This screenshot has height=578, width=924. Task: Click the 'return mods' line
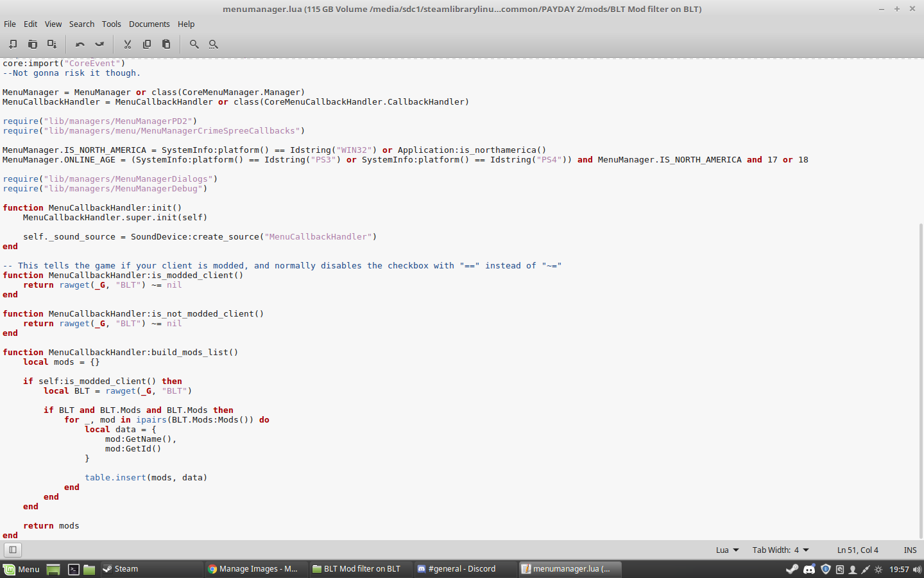(51, 526)
